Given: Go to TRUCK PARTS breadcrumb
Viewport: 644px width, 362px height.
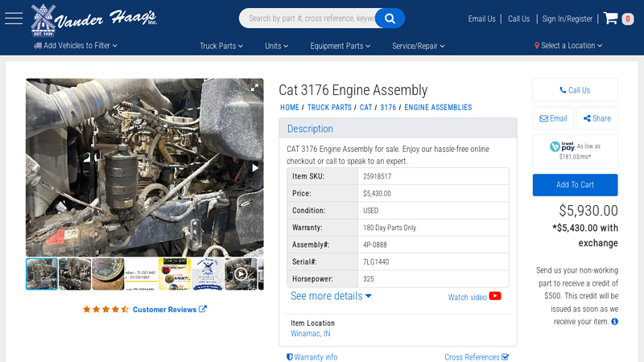Looking at the screenshot, I should (329, 108).
